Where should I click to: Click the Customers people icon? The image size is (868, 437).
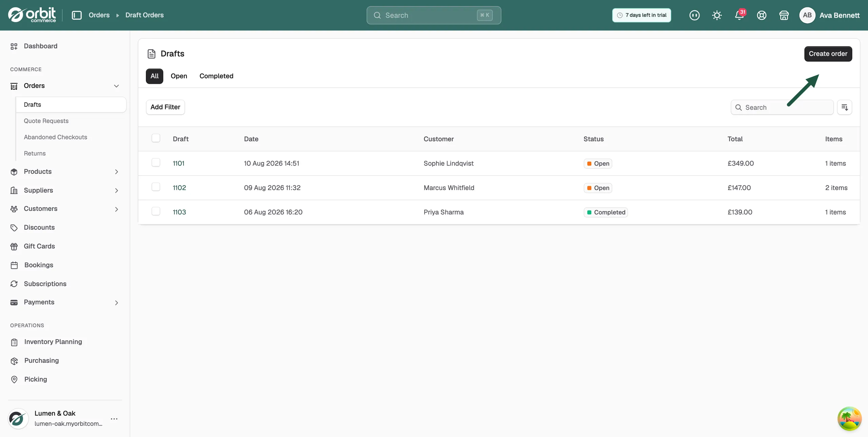[x=14, y=209]
